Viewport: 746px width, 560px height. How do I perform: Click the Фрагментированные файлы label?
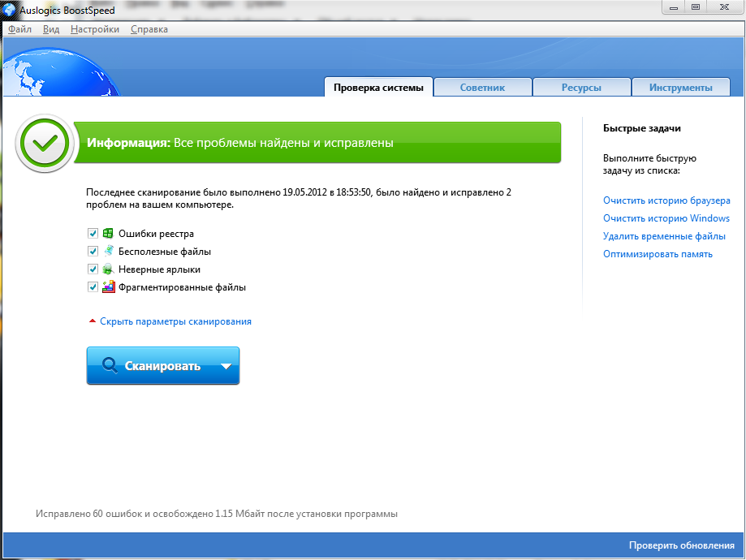(182, 287)
